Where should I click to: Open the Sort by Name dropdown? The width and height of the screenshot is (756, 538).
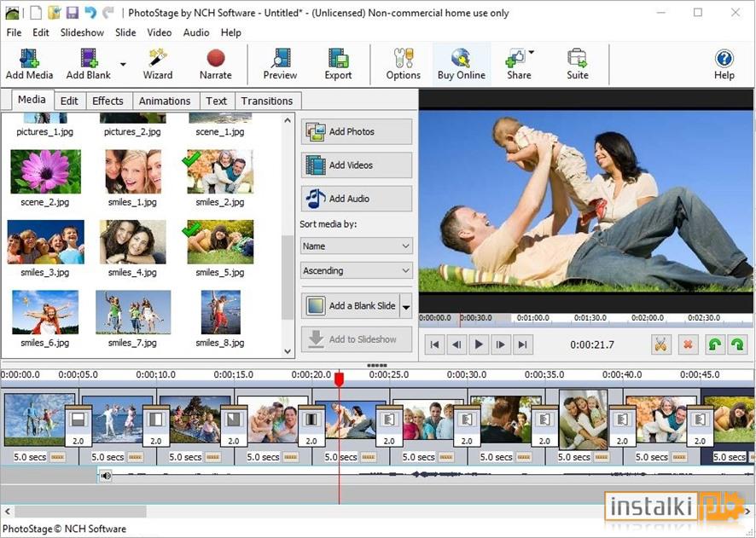click(357, 246)
